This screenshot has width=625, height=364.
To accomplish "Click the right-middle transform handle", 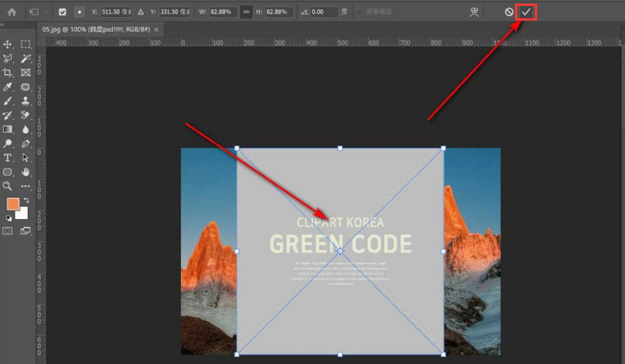I will pos(443,251).
